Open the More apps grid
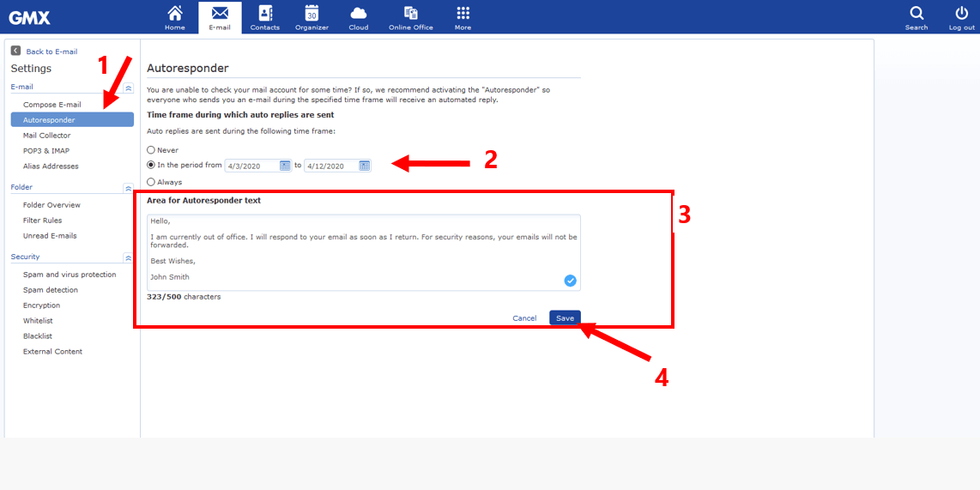The width and height of the screenshot is (980, 490). (463, 17)
